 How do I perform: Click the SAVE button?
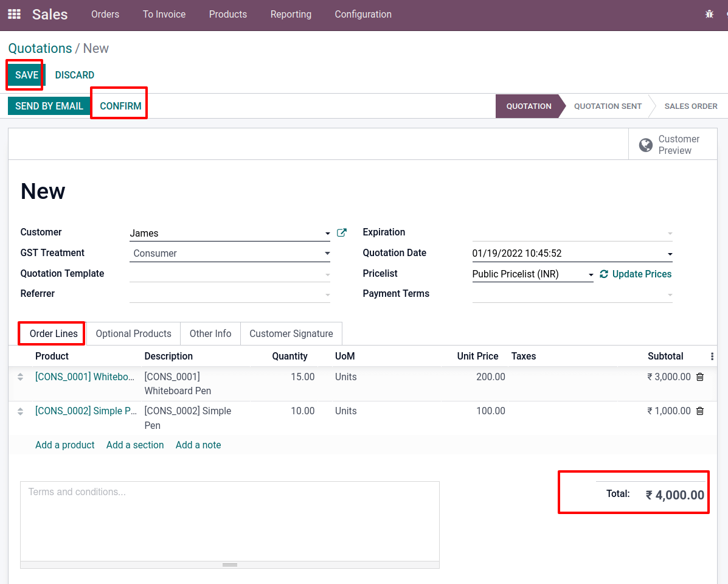[x=27, y=75]
